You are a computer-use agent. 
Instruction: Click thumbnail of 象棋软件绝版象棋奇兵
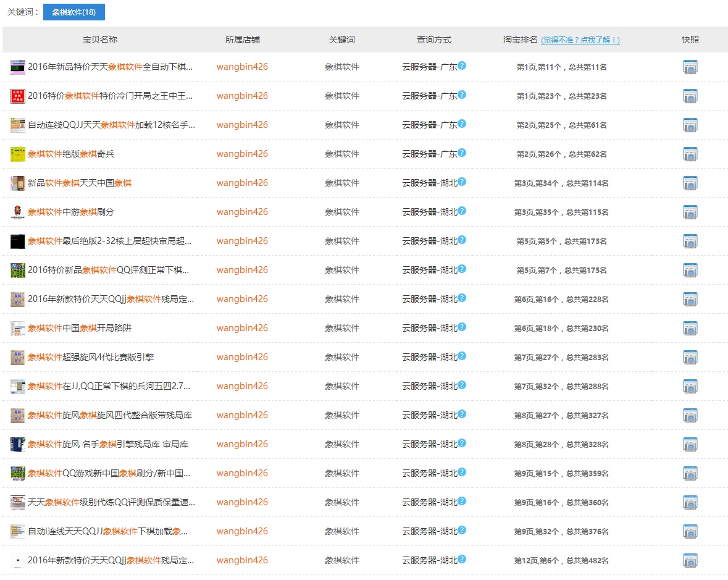click(18, 154)
